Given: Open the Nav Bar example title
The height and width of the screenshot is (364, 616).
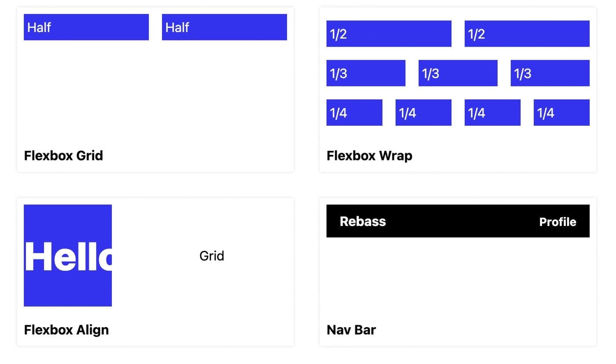Looking at the screenshot, I should tap(351, 330).
